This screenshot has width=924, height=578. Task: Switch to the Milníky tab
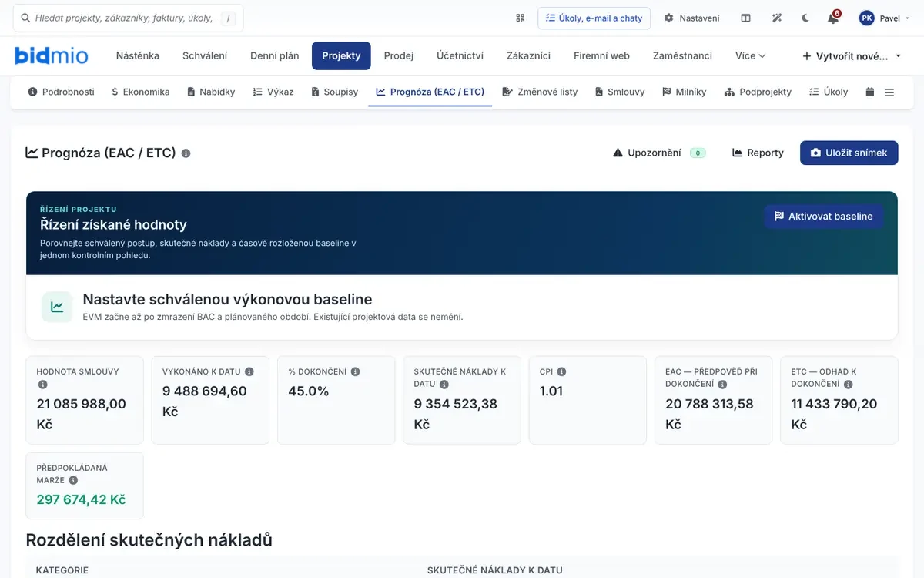coord(684,92)
